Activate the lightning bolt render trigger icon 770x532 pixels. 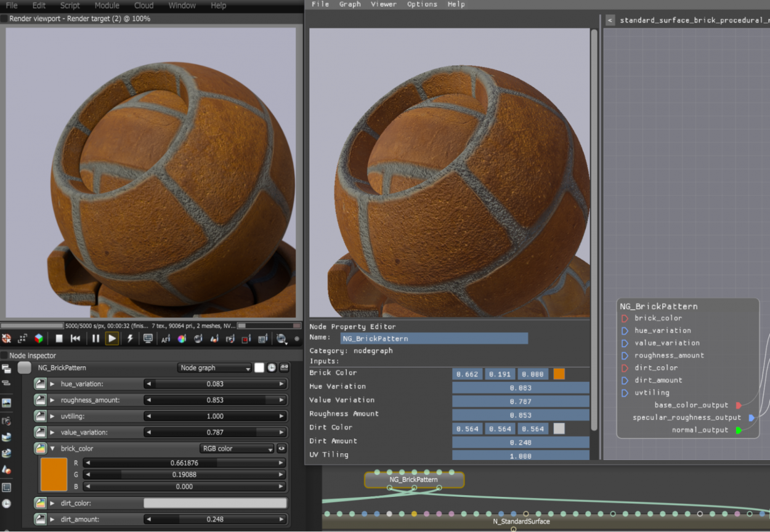(x=129, y=338)
